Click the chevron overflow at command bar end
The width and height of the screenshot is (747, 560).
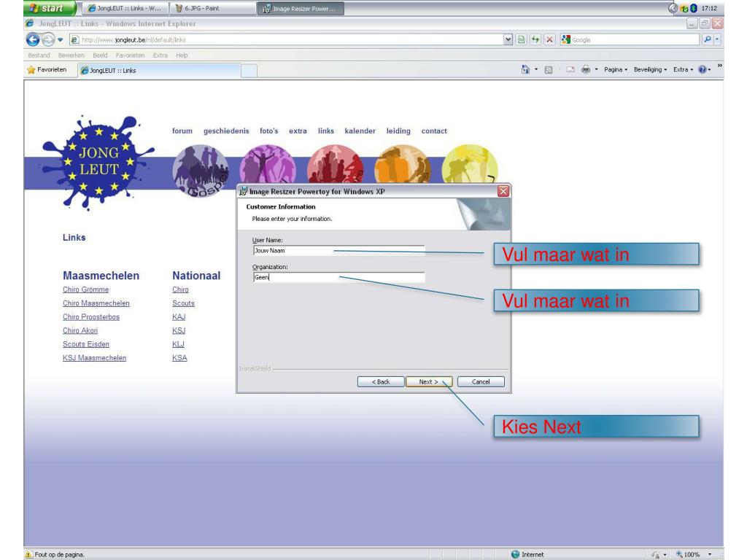719,66
